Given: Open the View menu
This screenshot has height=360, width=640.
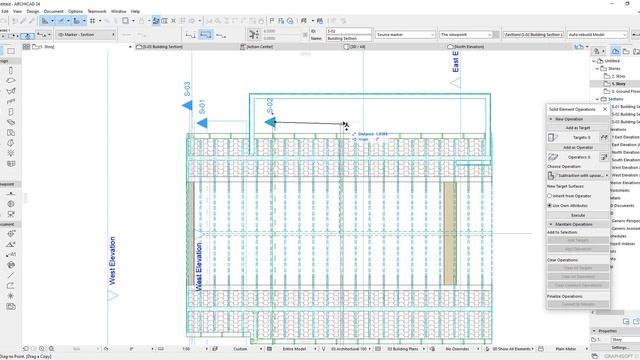Looking at the screenshot, I should click(18, 11).
